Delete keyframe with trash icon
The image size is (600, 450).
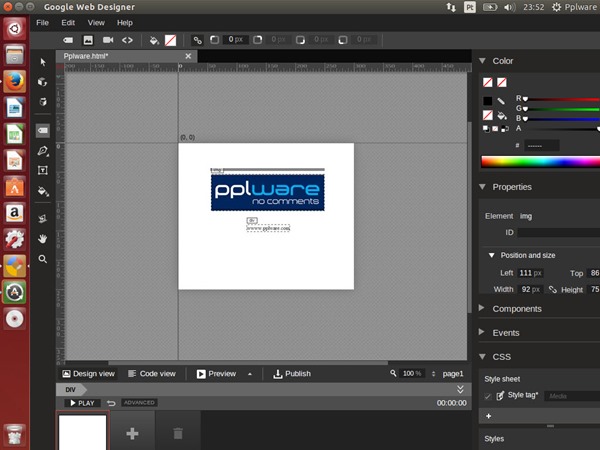pos(178,434)
